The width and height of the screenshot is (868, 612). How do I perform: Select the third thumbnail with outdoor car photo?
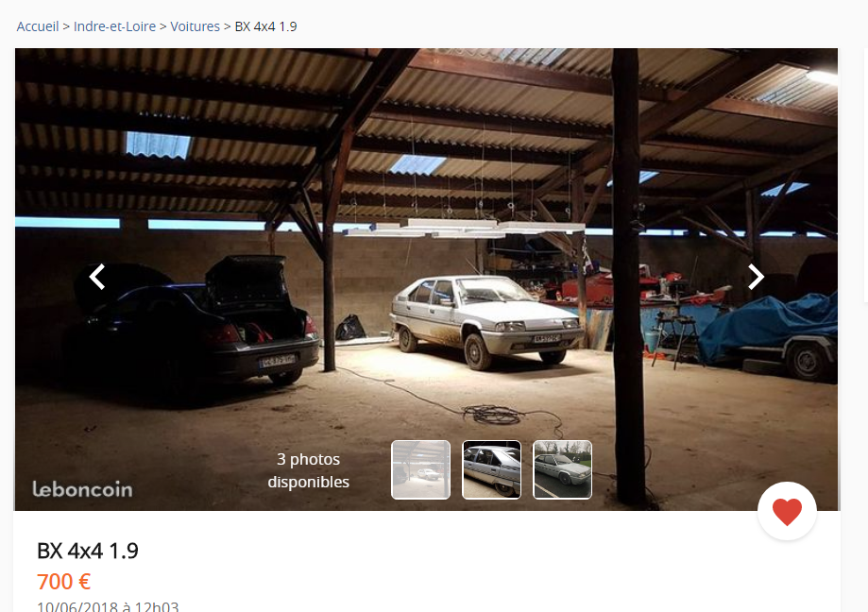click(x=562, y=469)
